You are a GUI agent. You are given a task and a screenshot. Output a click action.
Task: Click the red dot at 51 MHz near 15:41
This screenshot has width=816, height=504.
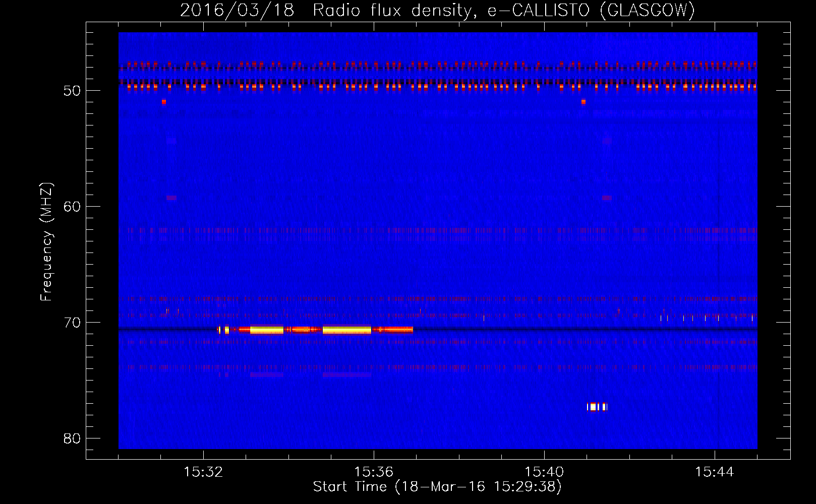pos(584,102)
